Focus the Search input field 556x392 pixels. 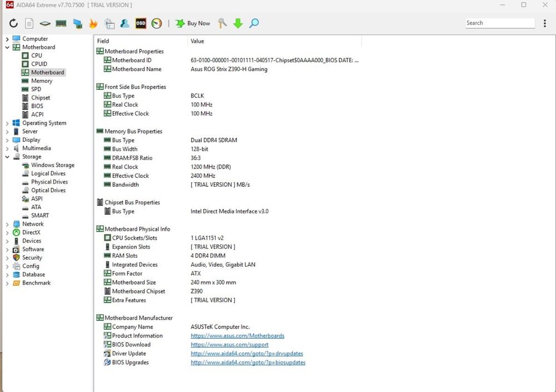click(x=500, y=23)
